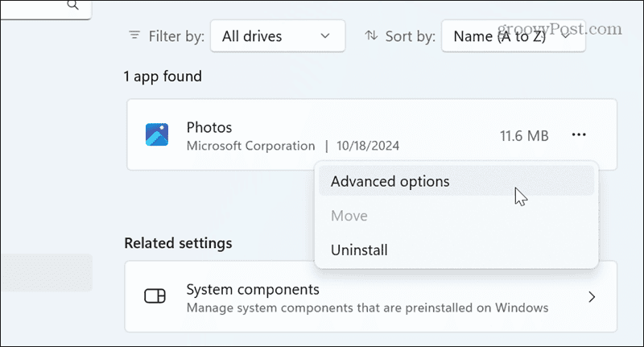Click the 11.6 MB size value
The height and width of the screenshot is (347, 644).
click(x=523, y=136)
